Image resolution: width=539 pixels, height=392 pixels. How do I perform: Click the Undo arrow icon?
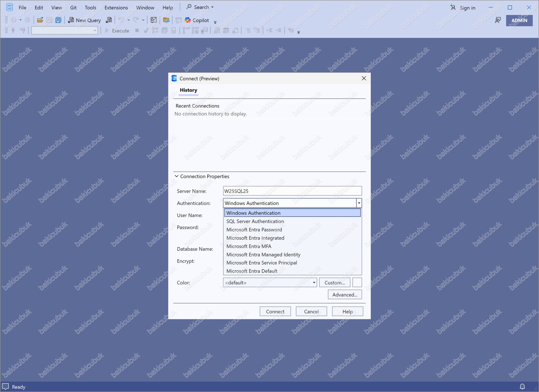121,20
